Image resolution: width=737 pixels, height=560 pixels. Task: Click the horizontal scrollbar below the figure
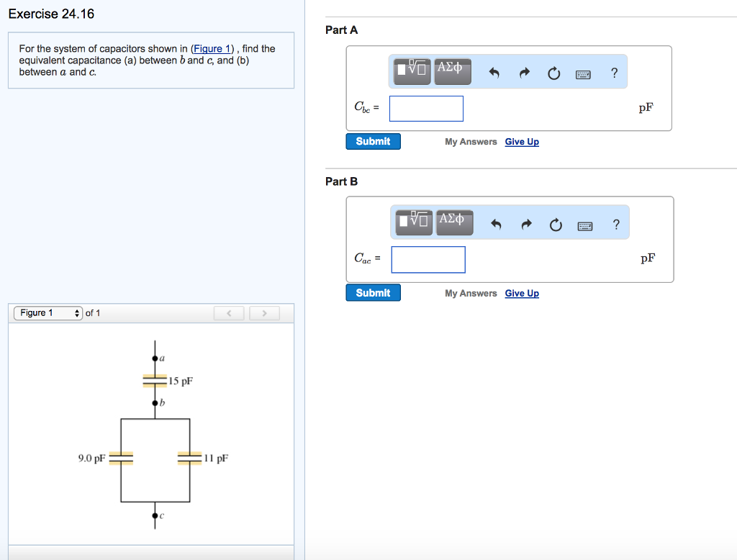(x=151, y=554)
